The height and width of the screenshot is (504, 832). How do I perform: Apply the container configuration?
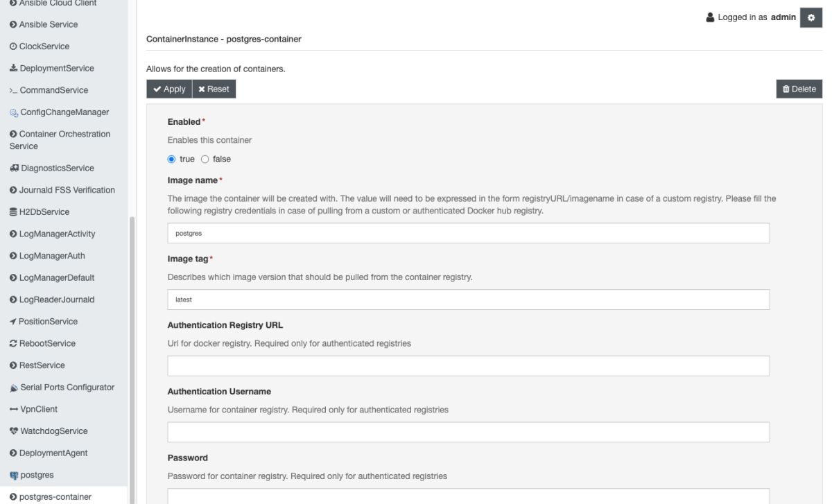(168, 89)
